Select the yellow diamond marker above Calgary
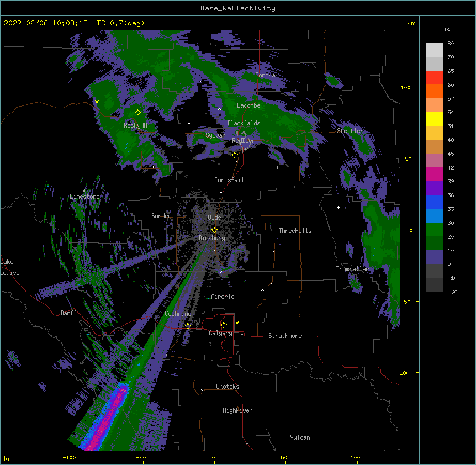 click(224, 325)
